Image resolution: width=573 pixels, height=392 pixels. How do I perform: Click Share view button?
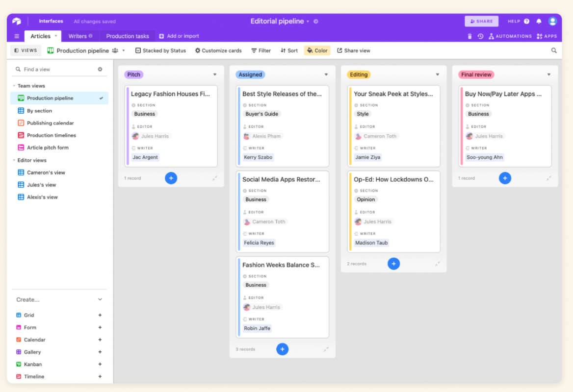(353, 50)
